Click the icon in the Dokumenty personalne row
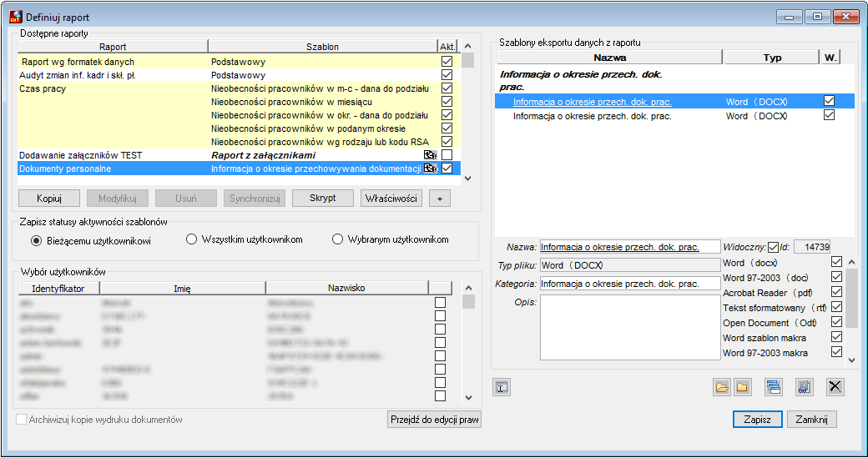Image resolution: width=868 pixels, height=458 pixels. [x=430, y=169]
